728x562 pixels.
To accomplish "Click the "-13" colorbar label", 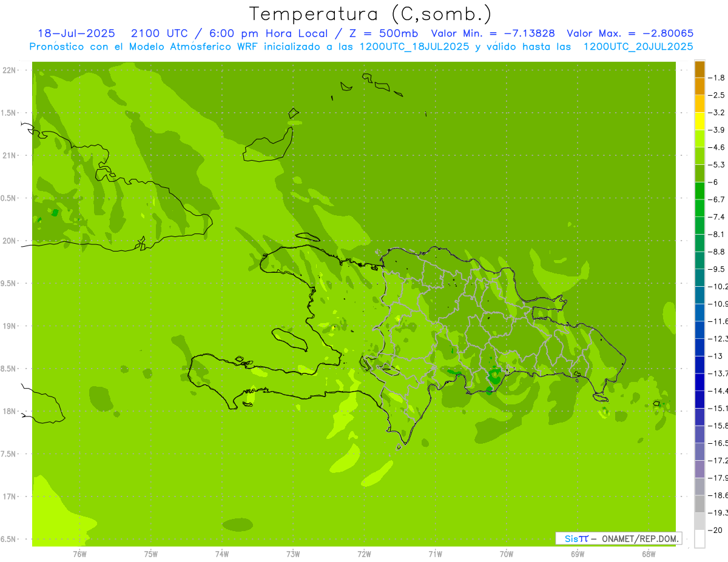I will pyautogui.click(x=716, y=356).
